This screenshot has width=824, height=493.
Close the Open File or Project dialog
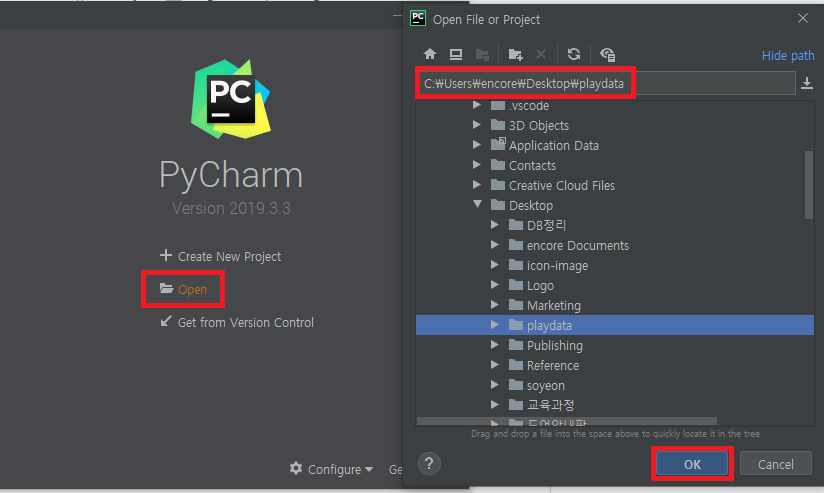[x=802, y=18]
